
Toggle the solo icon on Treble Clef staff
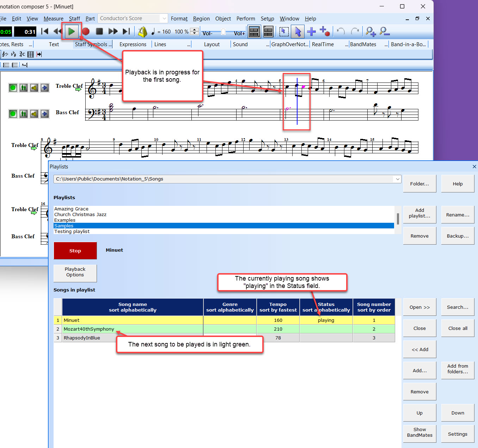click(24, 87)
